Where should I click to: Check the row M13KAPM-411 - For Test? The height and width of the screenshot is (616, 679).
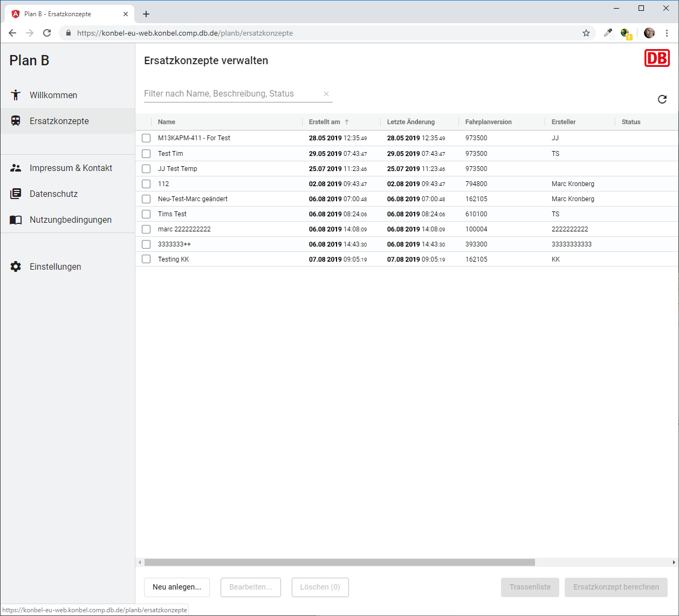pos(146,138)
